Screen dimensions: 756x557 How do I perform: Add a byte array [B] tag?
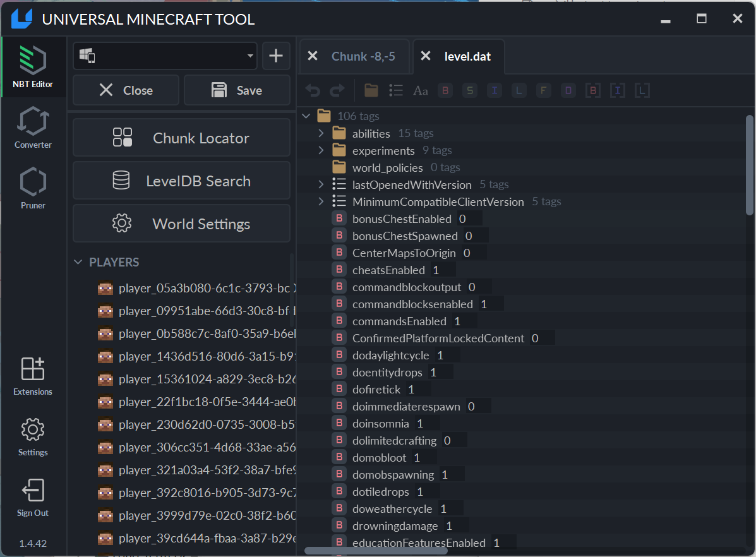(x=593, y=91)
